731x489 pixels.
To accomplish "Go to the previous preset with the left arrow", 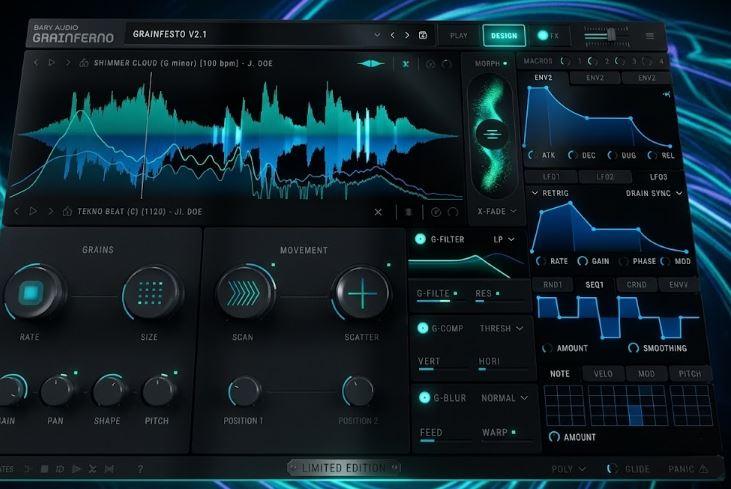I will [393, 35].
